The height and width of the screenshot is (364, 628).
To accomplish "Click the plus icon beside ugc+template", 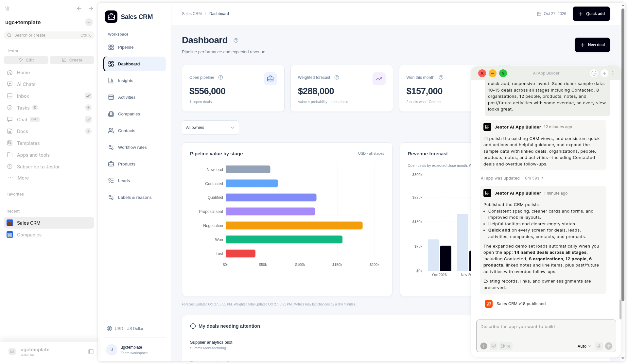I will tap(89, 22).
